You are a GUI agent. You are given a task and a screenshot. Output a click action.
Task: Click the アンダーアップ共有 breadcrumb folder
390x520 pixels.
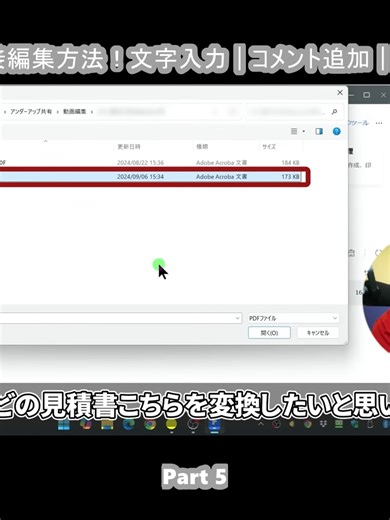31,112
